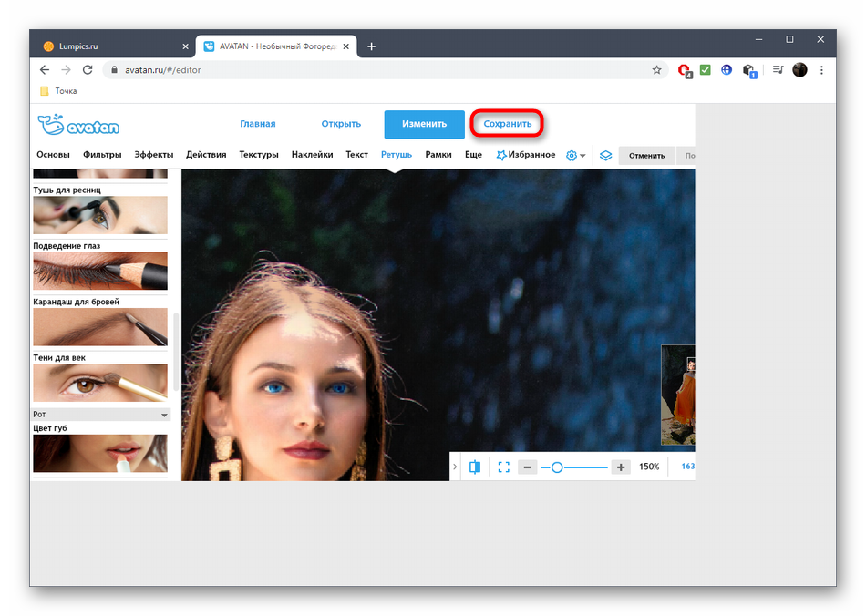
Task: Choose the Цвет губ tool thumbnail
Action: click(100, 453)
